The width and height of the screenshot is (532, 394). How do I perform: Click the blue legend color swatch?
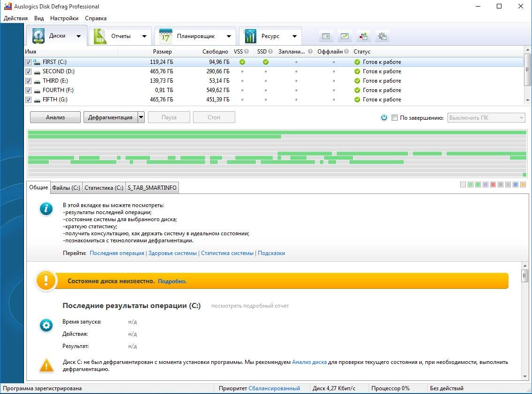point(516,185)
